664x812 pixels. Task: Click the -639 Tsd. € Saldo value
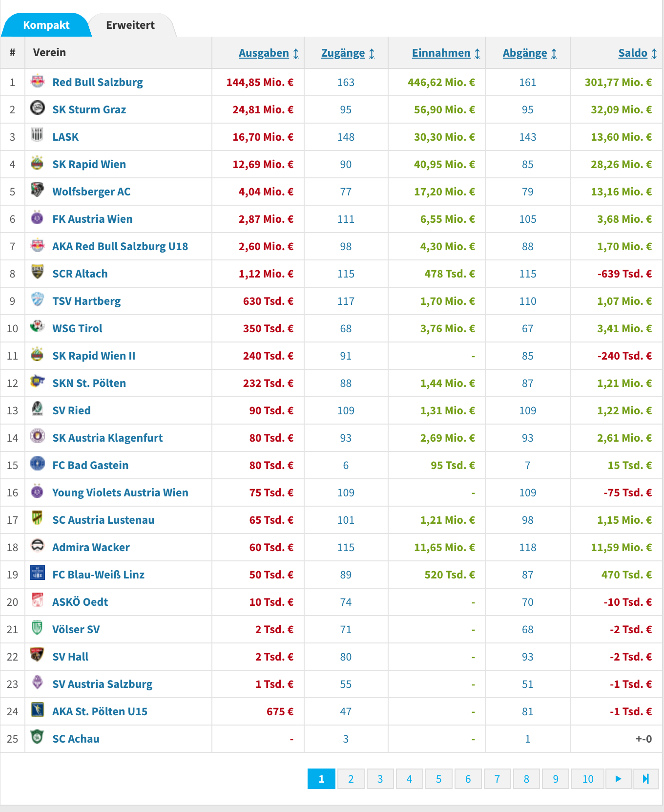624,274
